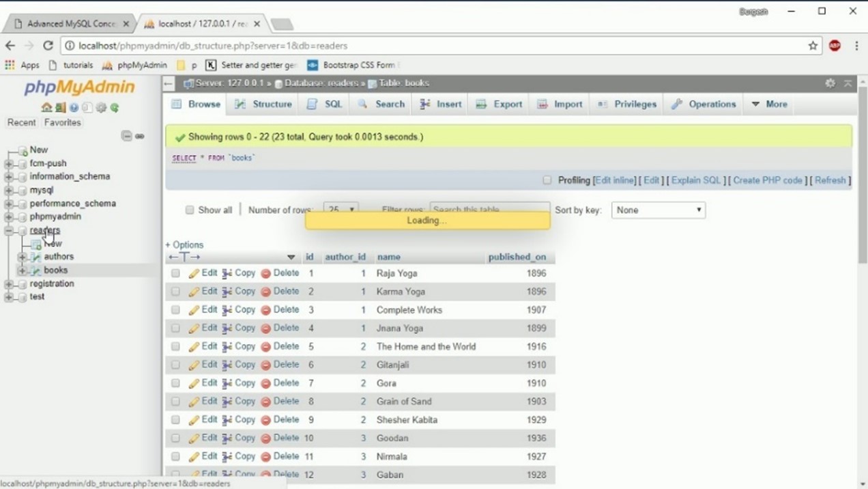This screenshot has height=489, width=868.
Task: Enable the Show all checkbox
Action: [x=190, y=210]
